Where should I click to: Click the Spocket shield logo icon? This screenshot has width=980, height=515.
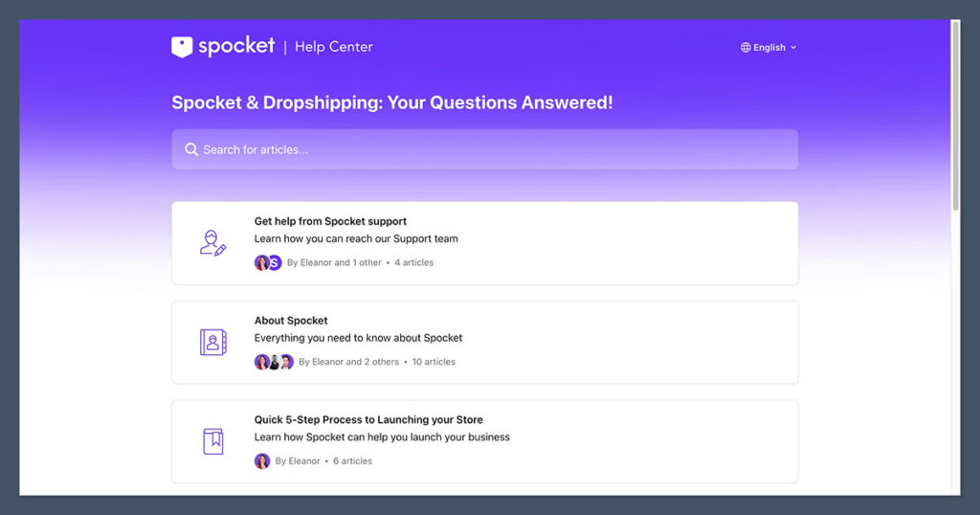(182, 47)
